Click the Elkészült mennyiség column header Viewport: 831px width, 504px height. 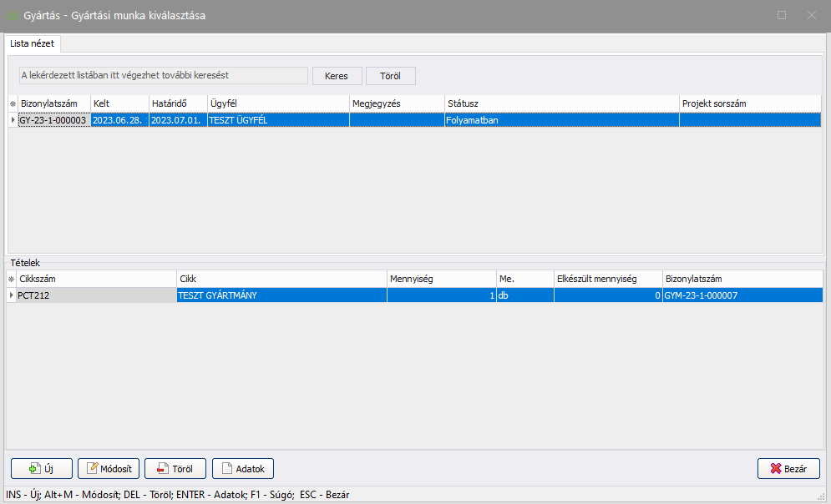click(x=607, y=279)
